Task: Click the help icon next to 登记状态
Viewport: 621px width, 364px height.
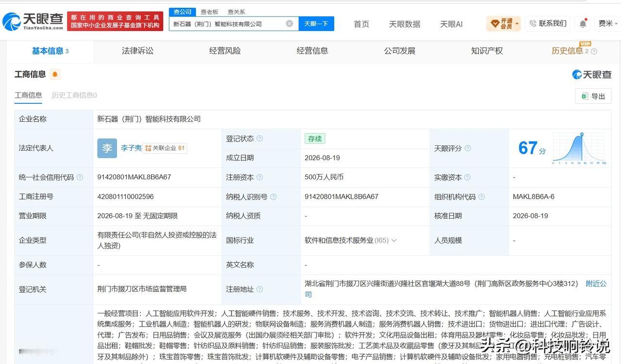Action: (260, 139)
